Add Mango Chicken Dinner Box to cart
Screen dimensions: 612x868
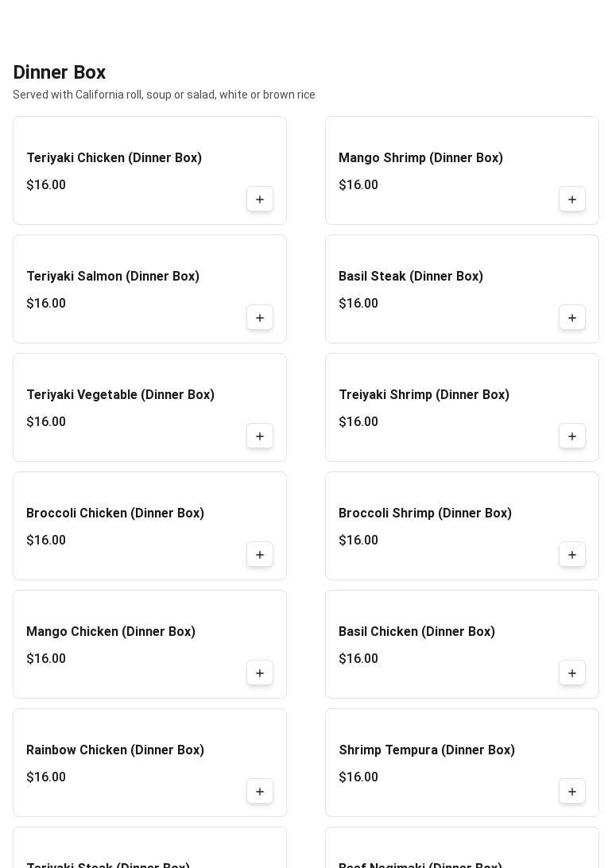260,673
